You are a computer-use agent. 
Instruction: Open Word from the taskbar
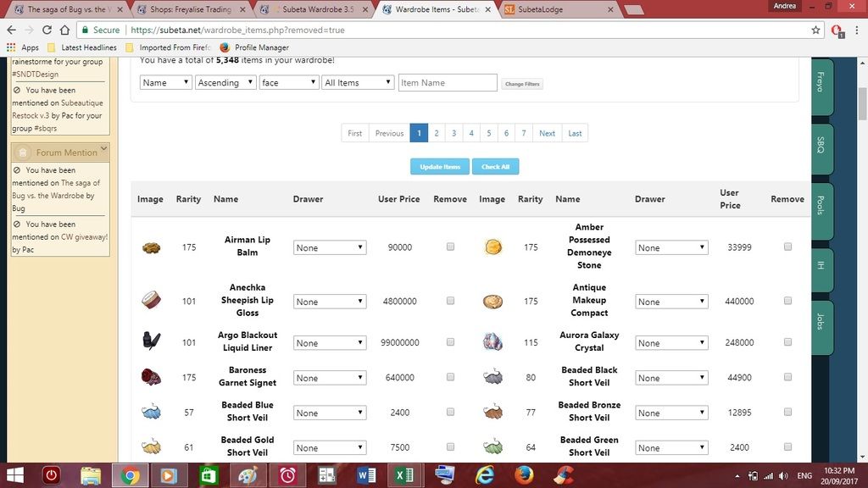pos(366,475)
